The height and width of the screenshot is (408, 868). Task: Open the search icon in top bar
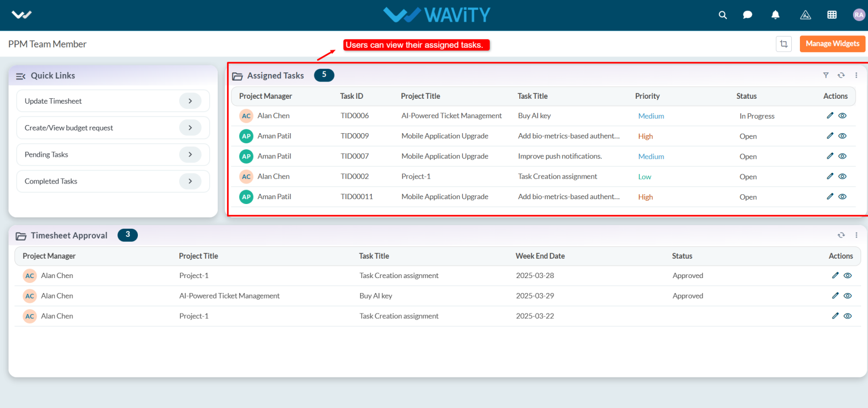coord(723,15)
